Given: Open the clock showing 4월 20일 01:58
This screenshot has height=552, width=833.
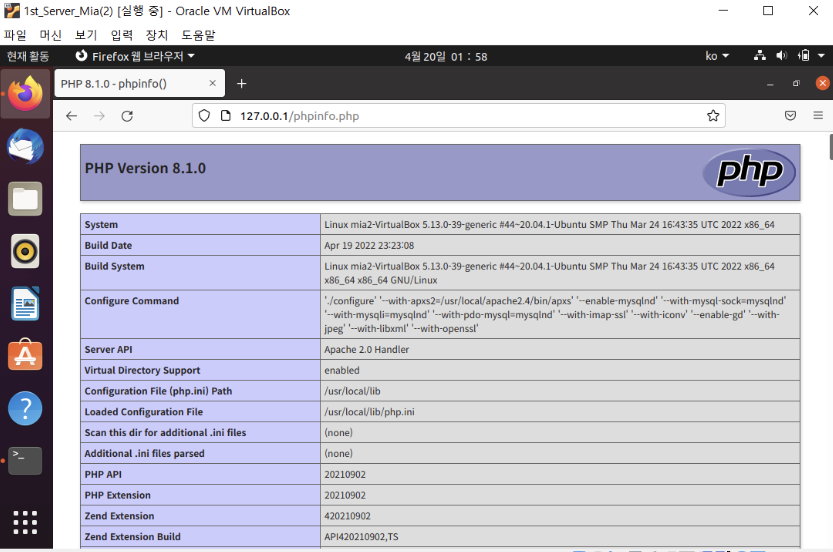Looking at the screenshot, I should (446, 56).
